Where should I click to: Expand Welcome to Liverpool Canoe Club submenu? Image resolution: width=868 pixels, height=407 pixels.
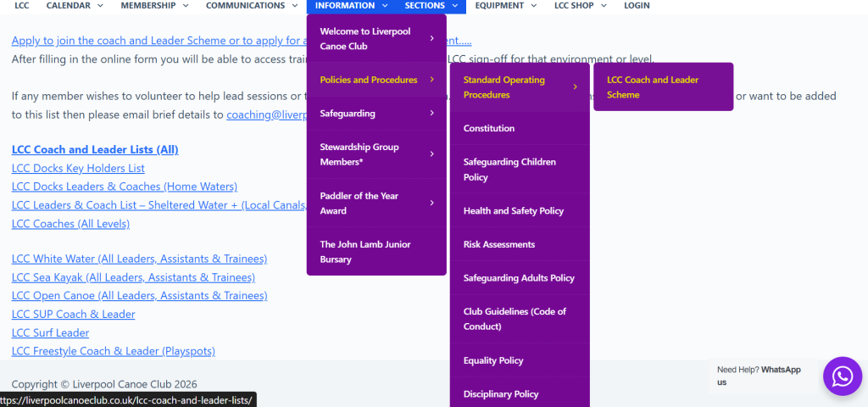[376, 39]
